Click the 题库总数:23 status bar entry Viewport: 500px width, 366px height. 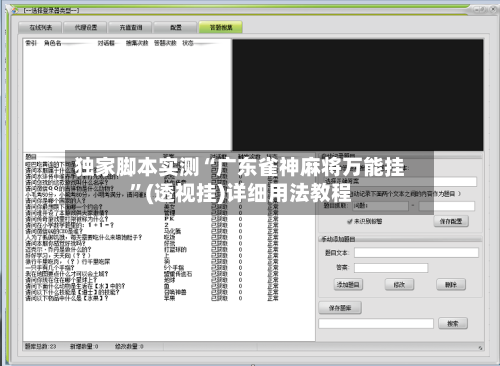point(40,346)
